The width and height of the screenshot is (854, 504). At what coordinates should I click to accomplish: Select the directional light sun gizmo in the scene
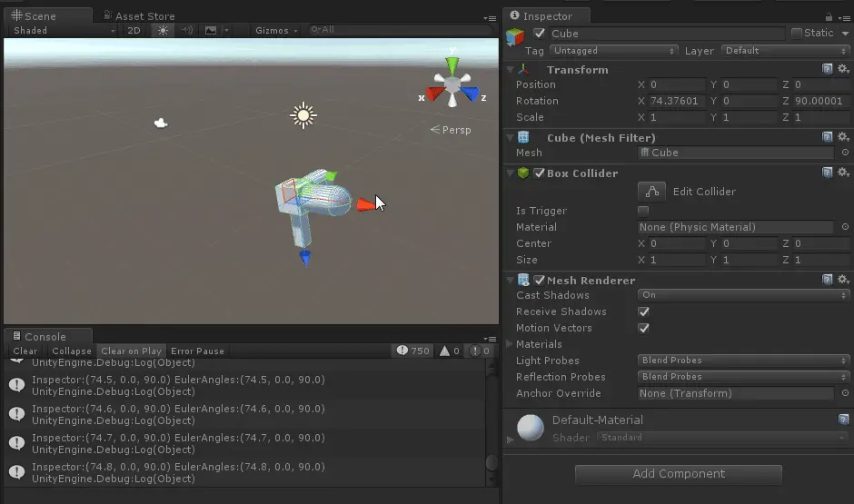303,115
